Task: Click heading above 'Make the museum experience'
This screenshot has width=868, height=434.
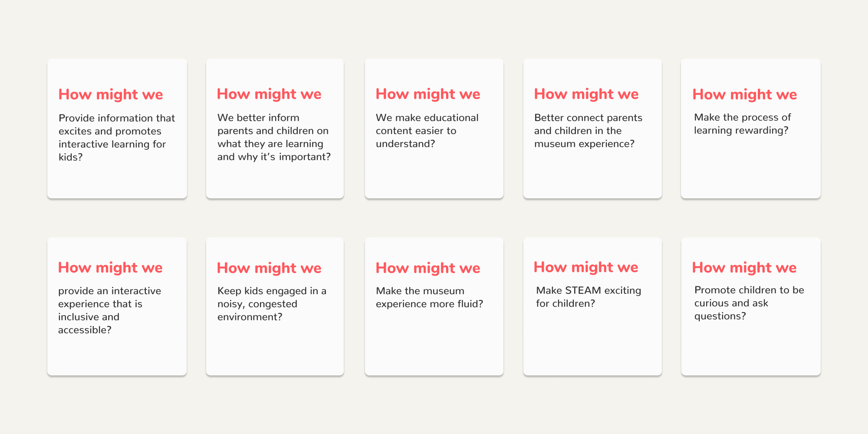Action: [x=428, y=268]
